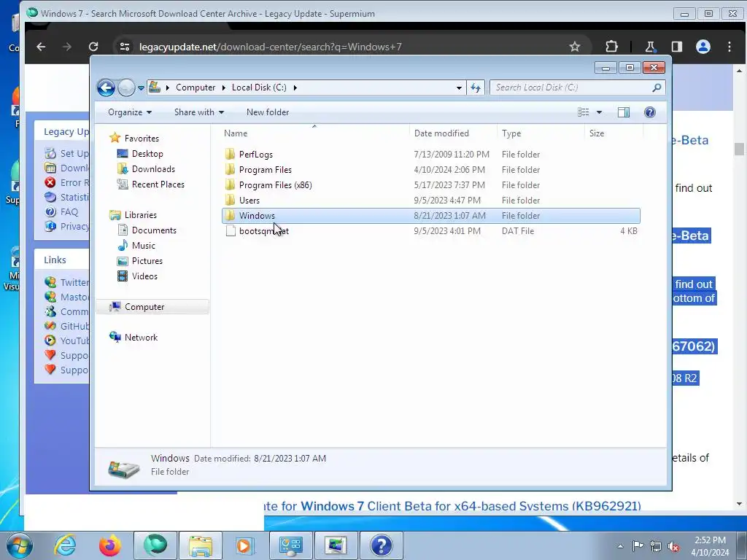Open the Music library
The image size is (747, 560).
coord(144,245)
